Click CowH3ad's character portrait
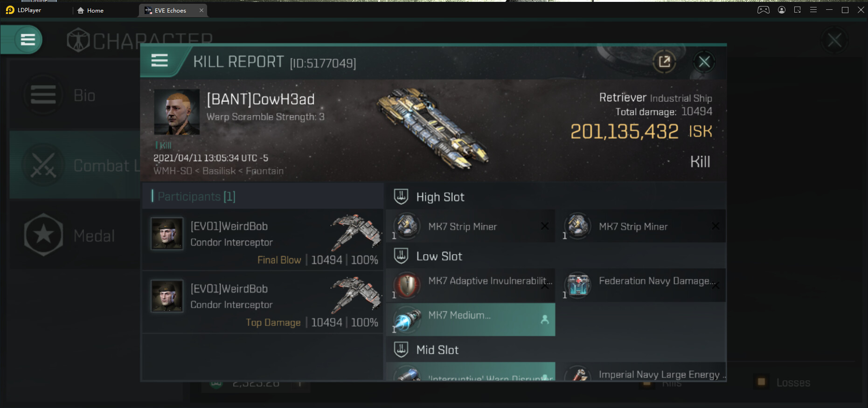This screenshot has width=868, height=408. point(177,112)
